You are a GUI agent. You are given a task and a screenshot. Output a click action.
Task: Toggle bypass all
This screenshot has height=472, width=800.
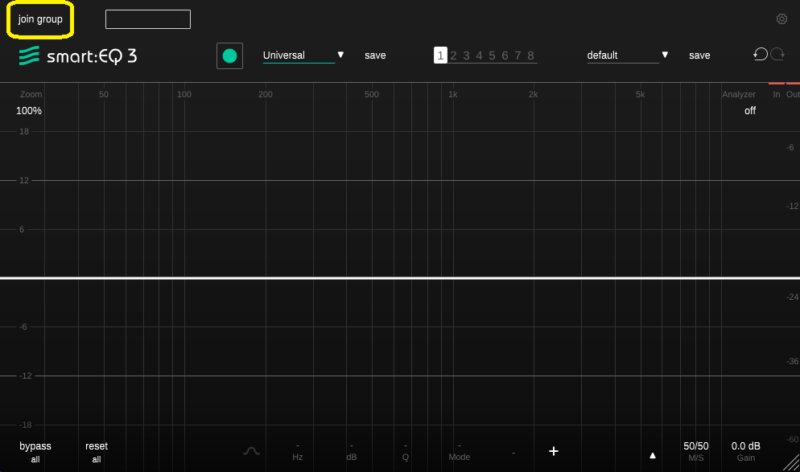[x=35, y=451]
